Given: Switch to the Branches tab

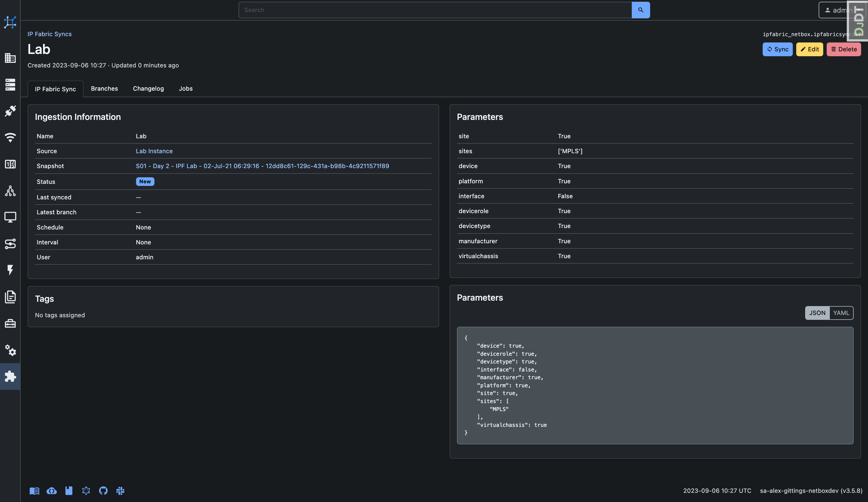Looking at the screenshot, I should click(x=104, y=88).
